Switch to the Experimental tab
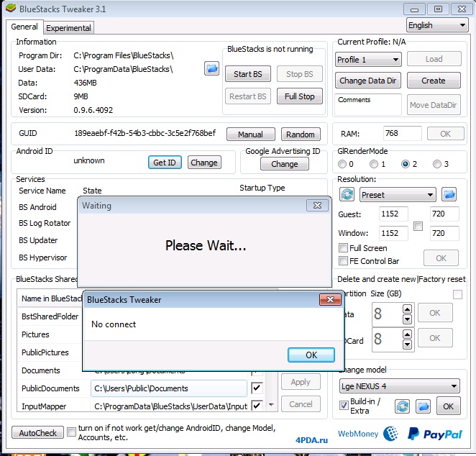The height and width of the screenshot is (456, 476). point(68,28)
